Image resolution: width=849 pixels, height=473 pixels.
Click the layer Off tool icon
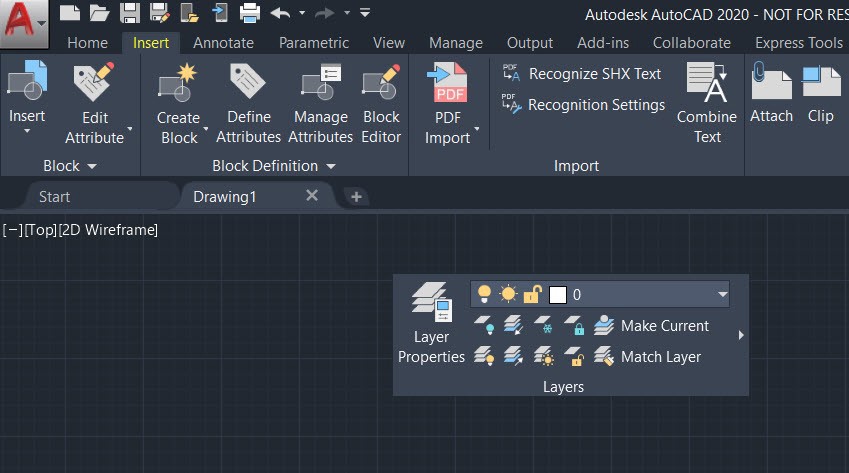coord(484,325)
